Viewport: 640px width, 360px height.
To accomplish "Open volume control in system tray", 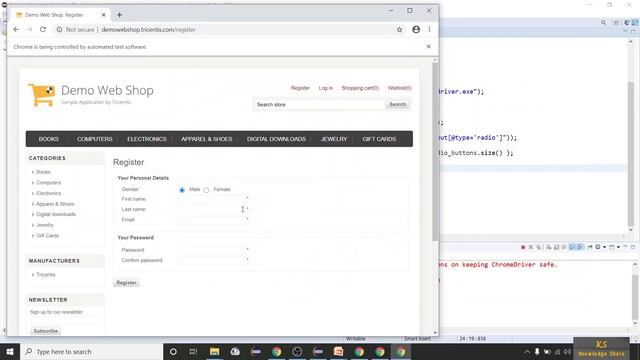I will coord(567,351).
